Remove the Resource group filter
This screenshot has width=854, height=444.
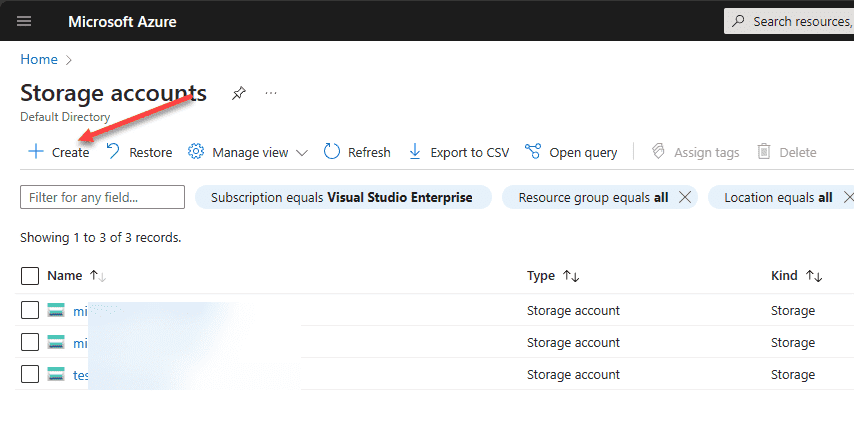pyautogui.click(x=685, y=197)
